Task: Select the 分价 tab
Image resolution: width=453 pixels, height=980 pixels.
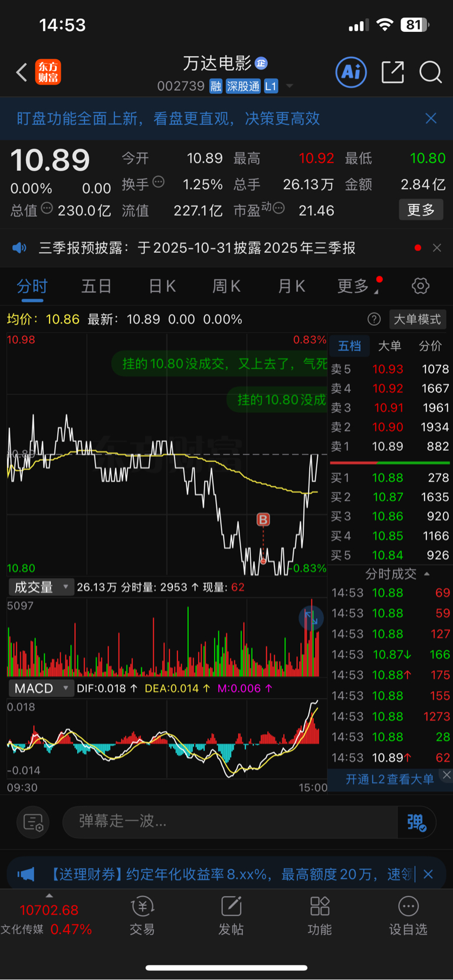Action: point(430,346)
